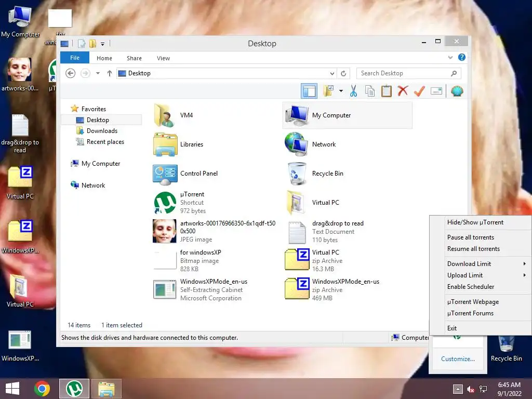Choose Pause all torrents
The image size is (532, 399).
point(481,237)
